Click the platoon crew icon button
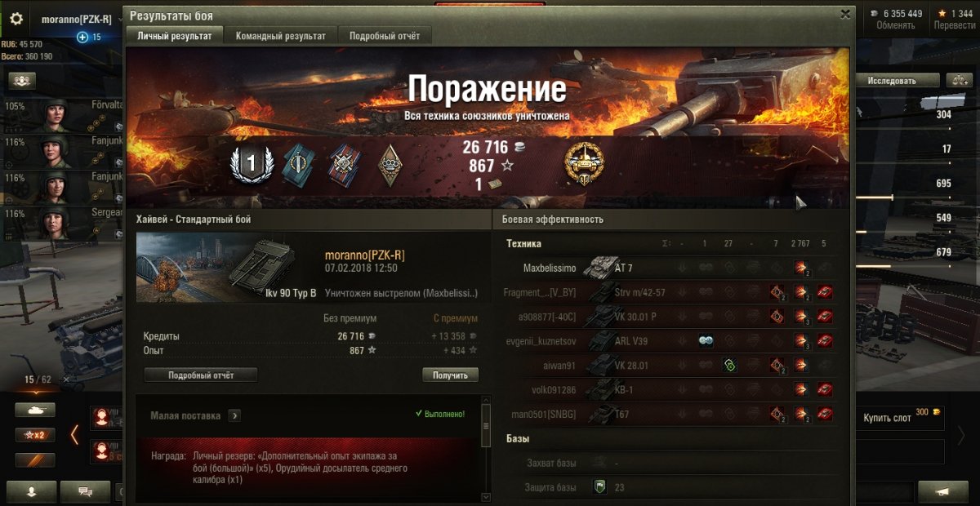Viewport: 980px width, 506px height. coord(22,80)
